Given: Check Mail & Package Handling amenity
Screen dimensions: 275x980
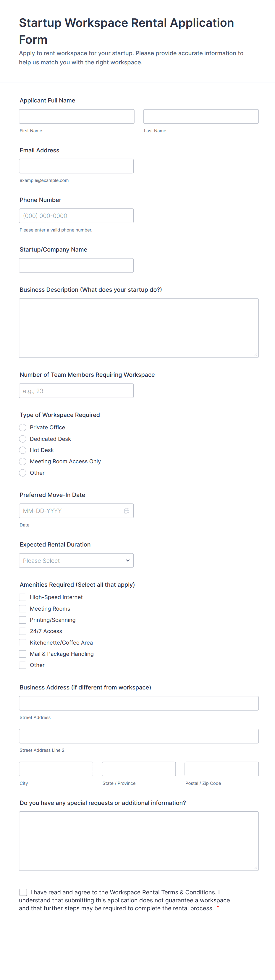Looking at the screenshot, I should click(23, 654).
